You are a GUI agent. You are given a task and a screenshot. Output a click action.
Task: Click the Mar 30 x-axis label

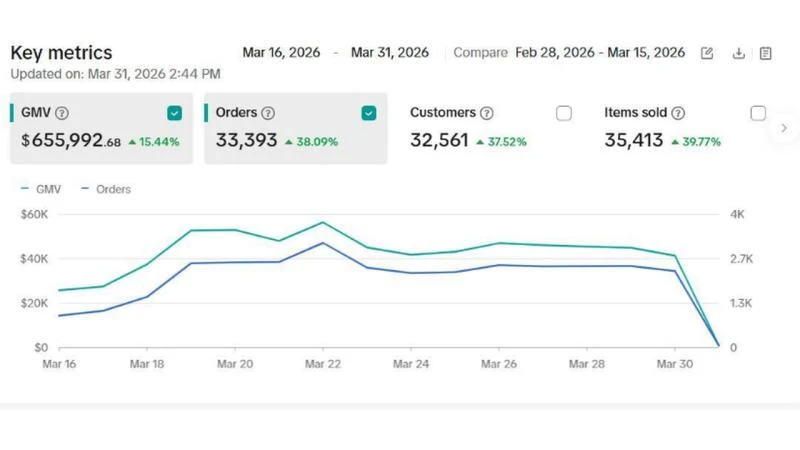674,364
